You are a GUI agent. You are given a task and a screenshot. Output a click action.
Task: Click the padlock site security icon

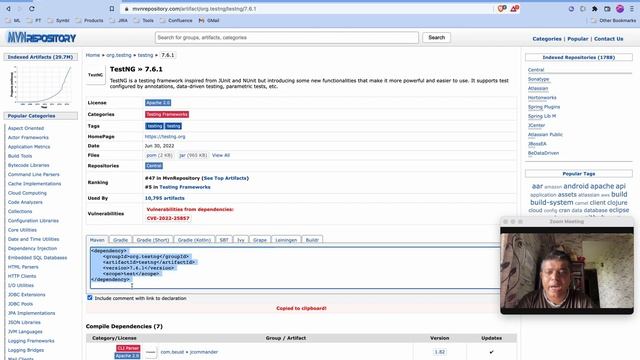pyautogui.click(x=127, y=9)
